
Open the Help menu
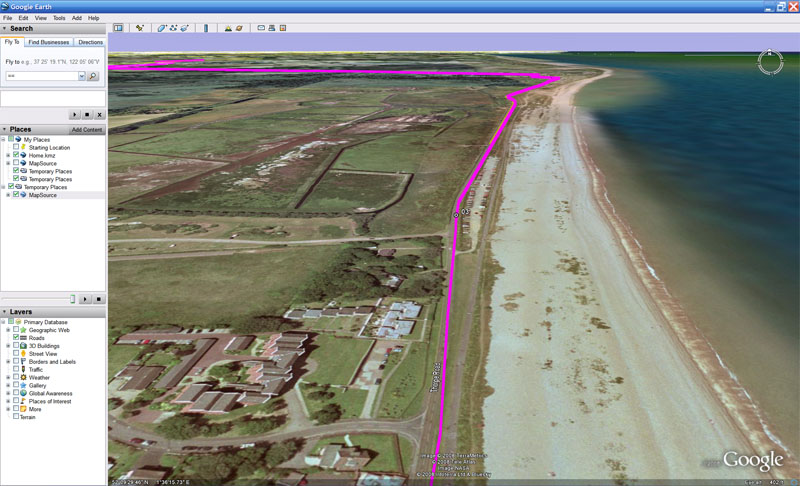click(93, 18)
